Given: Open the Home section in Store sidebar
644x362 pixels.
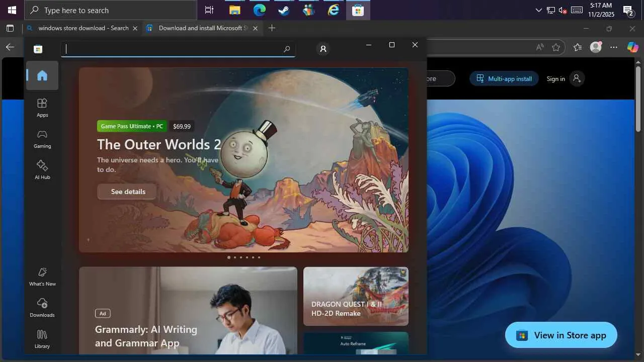Looking at the screenshot, I should pos(42,75).
